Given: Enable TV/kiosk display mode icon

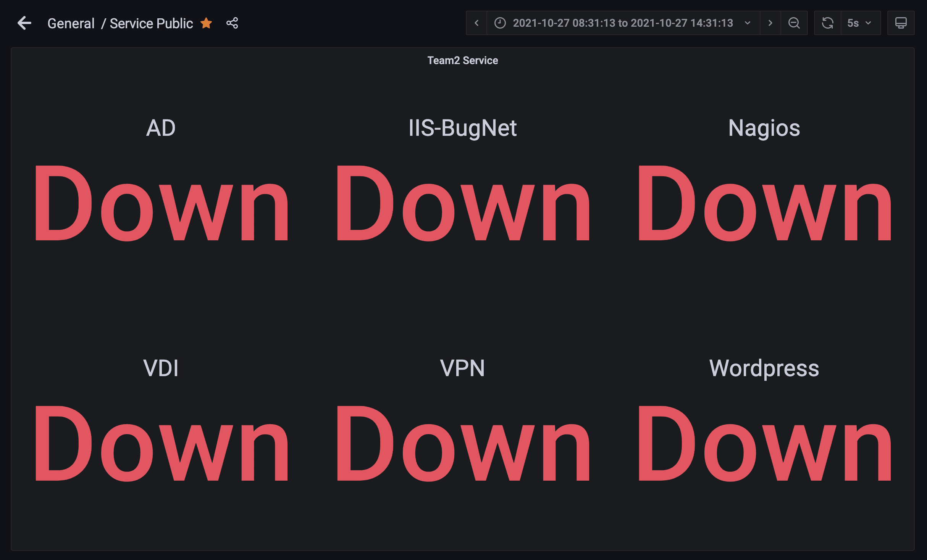Looking at the screenshot, I should click(901, 23).
